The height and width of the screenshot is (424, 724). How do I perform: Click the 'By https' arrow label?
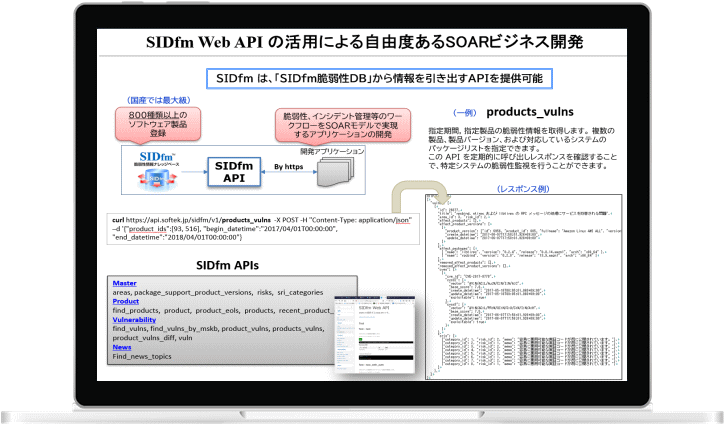point(289,167)
